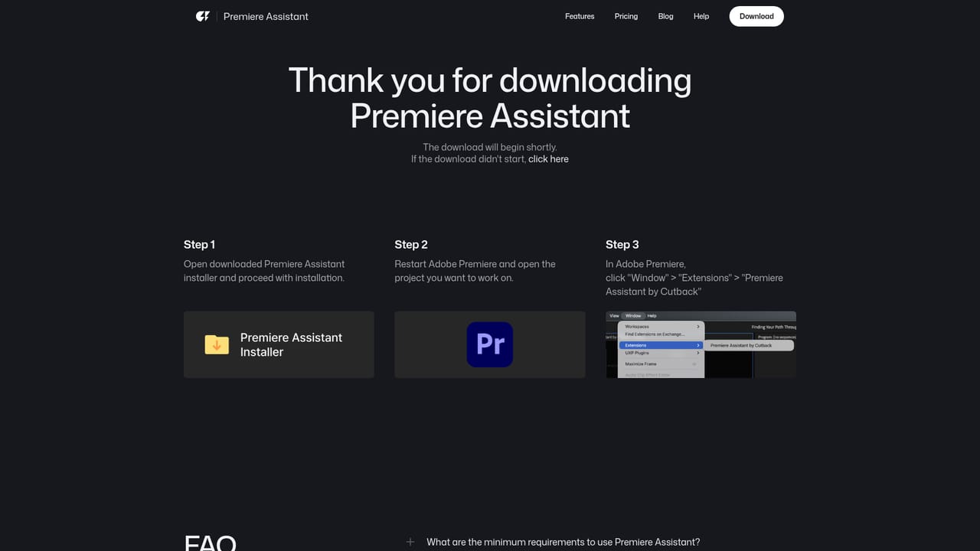This screenshot has width=980, height=551.
Task: Click "The download will begin shortly" text
Action: 490,147
